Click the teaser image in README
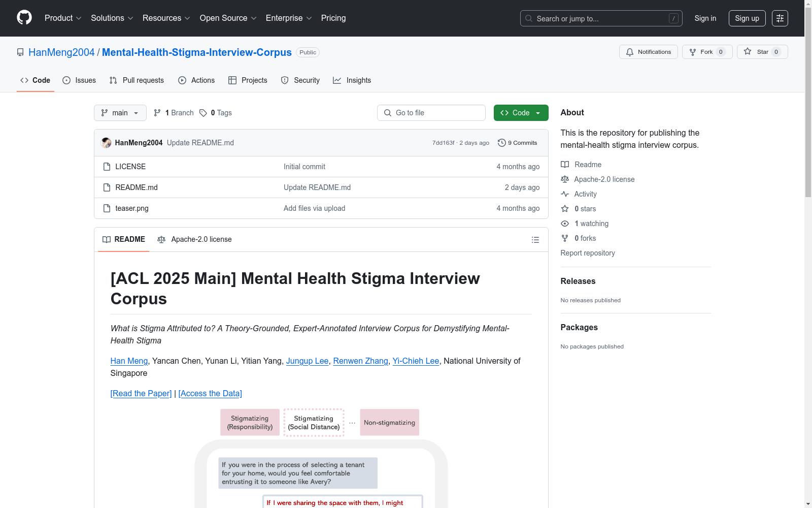Image resolution: width=812 pixels, height=508 pixels. [321, 458]
